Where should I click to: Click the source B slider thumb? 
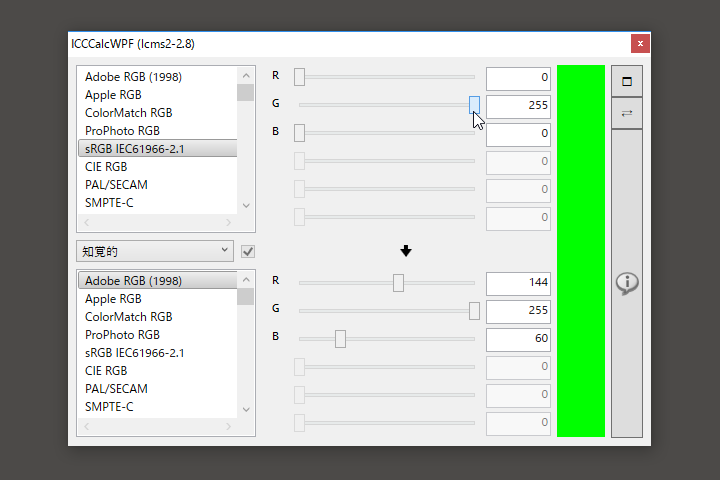(299, 133)
